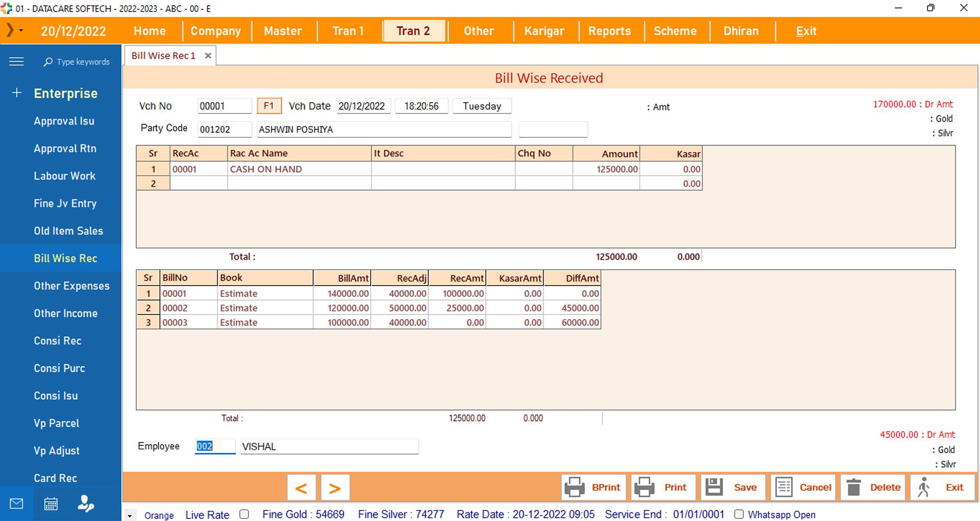Open Other Income from the sidebar
The height and width of the screenshot is (521, 980).
tap(61, 314)
